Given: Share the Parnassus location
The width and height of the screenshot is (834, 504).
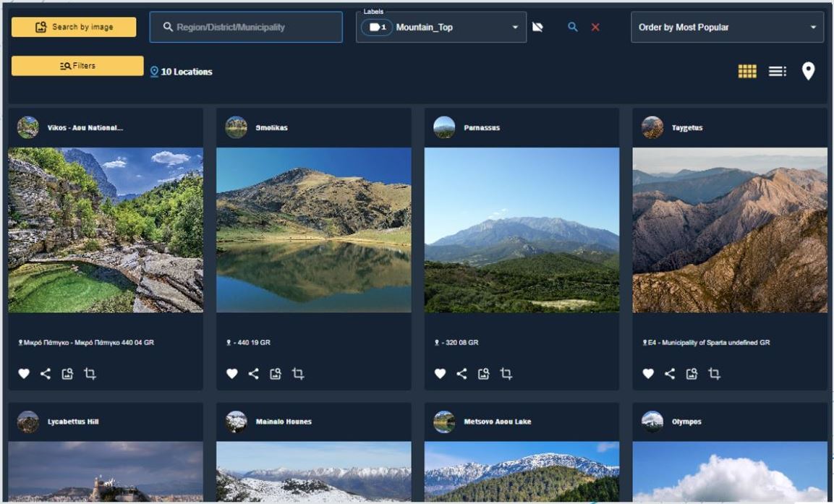Looking at the screenshot, I should (x=461, y=374).
